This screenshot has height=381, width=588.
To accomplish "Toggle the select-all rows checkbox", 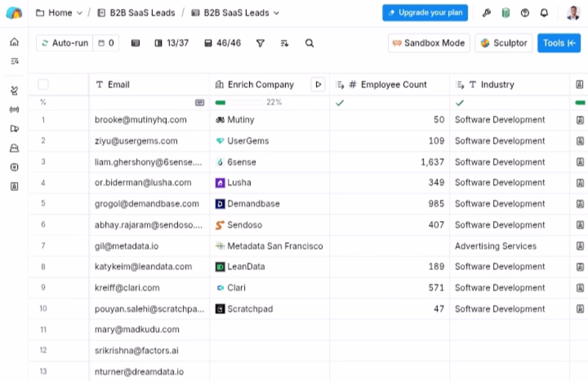I will (x=43, y=84).
